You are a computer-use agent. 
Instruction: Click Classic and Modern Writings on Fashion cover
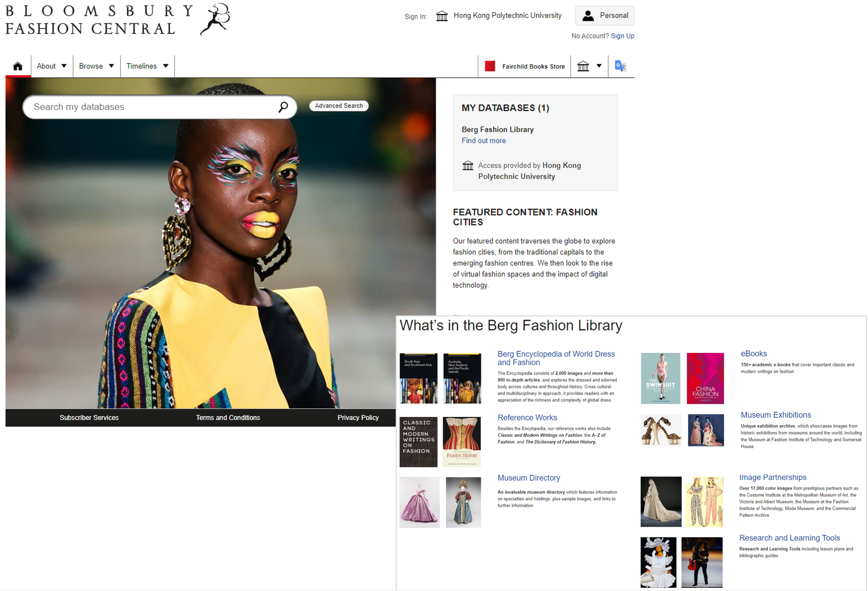419,442
